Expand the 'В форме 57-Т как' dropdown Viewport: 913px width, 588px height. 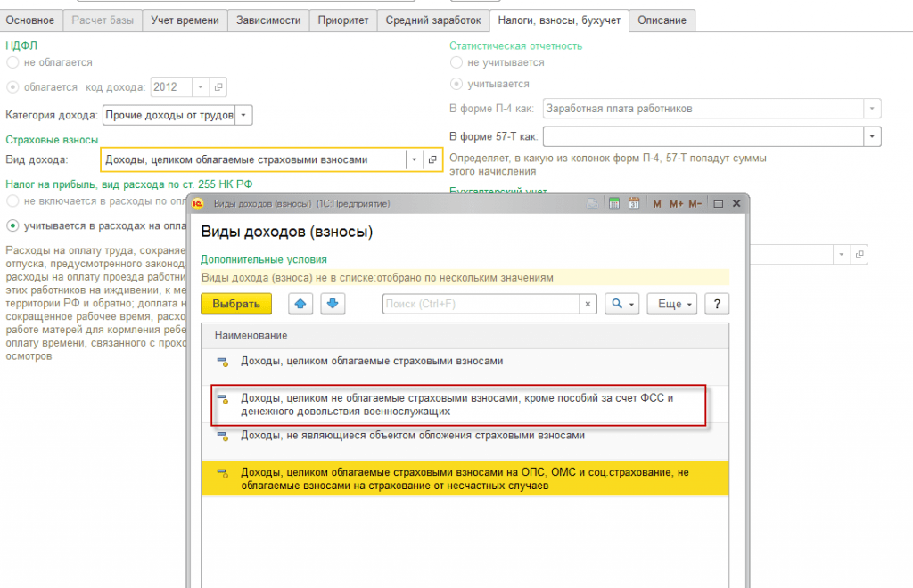871,136
